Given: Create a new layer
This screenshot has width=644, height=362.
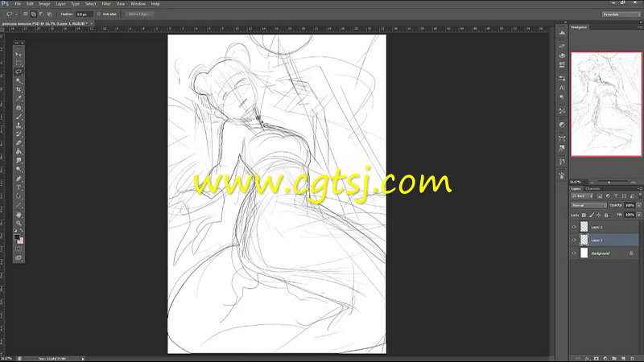Looking at the screenshot, I should pos(623,359).
